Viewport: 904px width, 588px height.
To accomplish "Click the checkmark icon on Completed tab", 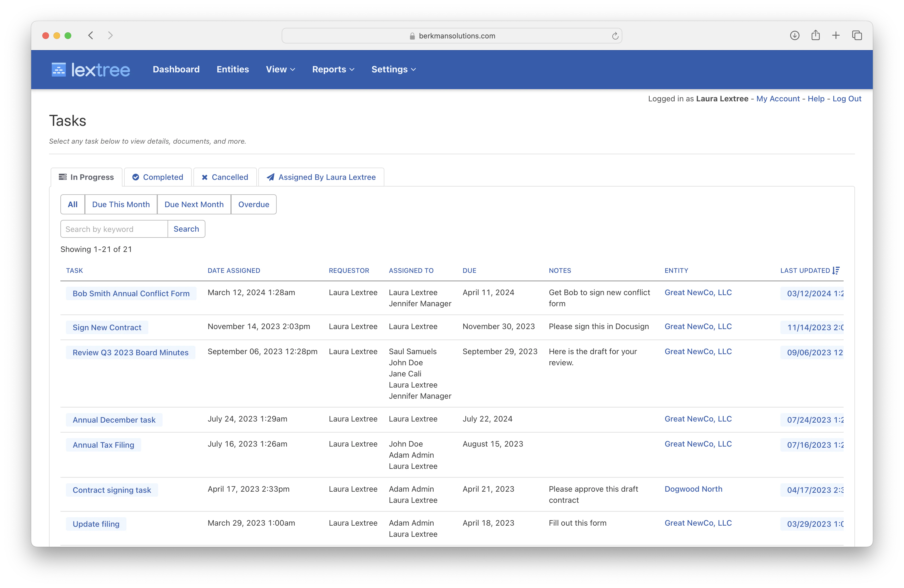I will tap(136, 177).
